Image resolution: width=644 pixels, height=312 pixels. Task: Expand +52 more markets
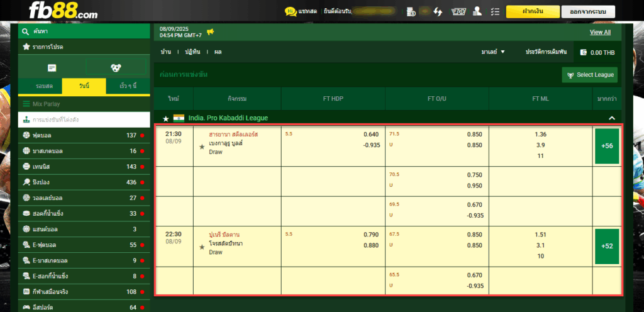point(607,247)
